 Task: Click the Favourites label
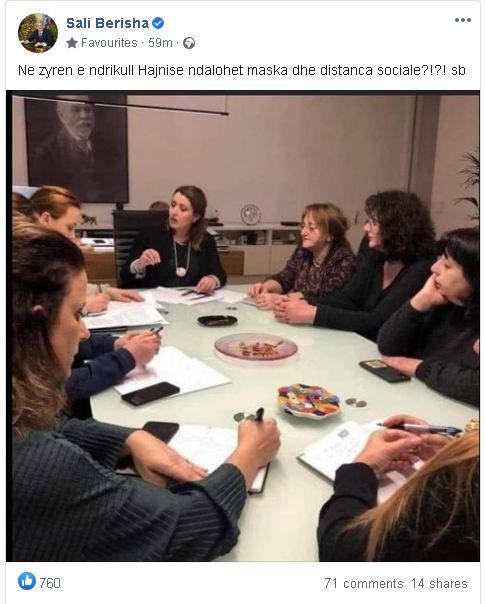pyautogui.click(x=109, y=43)
